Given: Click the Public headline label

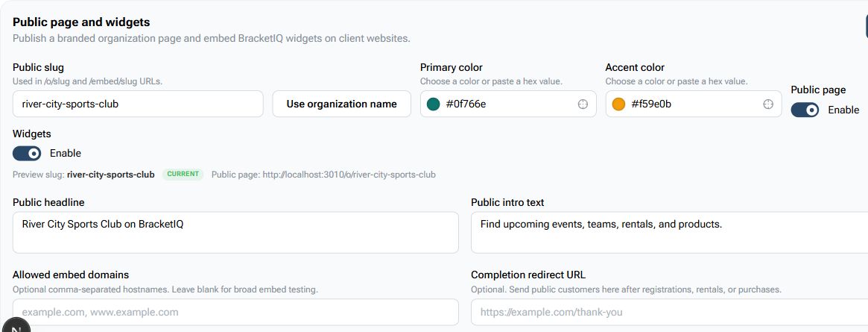Looking at the screenshot, I should click(x=48, y=203).
